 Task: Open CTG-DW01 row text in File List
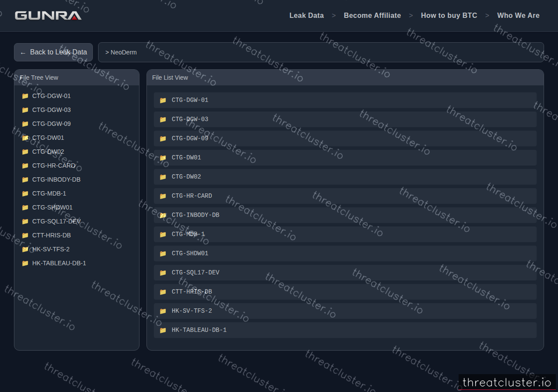coord(186,158)
